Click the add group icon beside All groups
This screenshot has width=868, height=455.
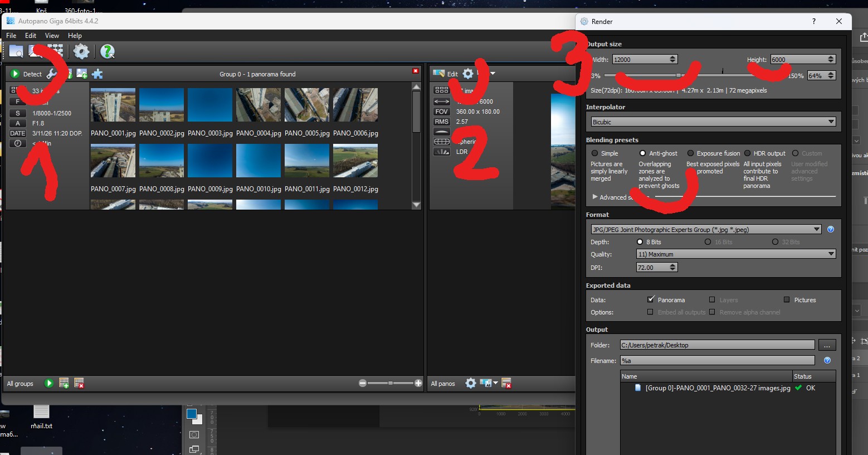pyautogui.click(x=64, y=383)
